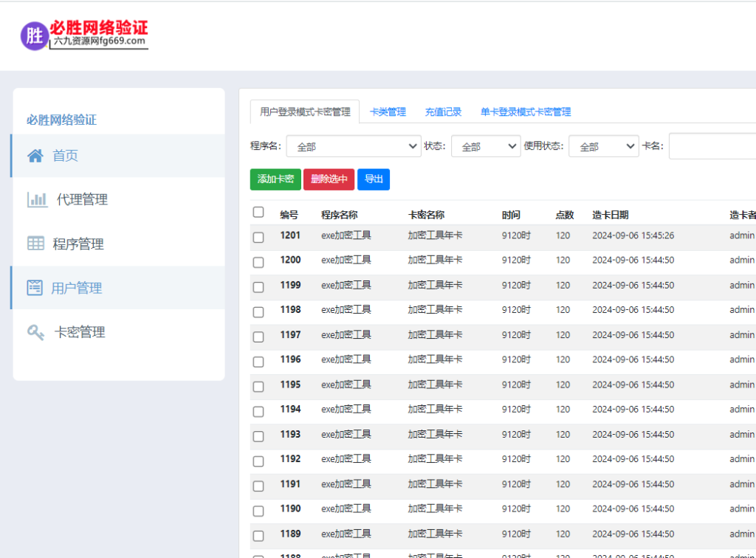Click the home icon beside 首页
756x558 pixels.
(35, 156)
